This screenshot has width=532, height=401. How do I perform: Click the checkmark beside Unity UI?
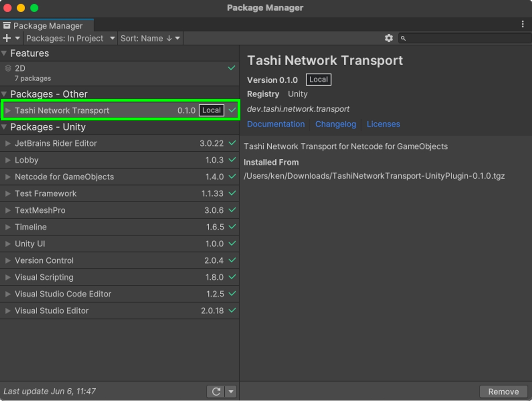[232, 244]
